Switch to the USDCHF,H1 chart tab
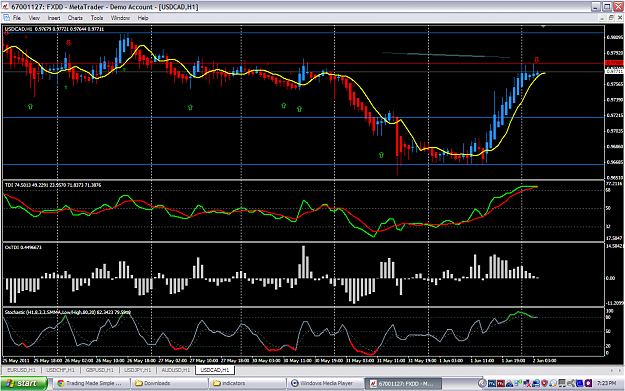Screen dimensions: 625x391 click(60, 370)
